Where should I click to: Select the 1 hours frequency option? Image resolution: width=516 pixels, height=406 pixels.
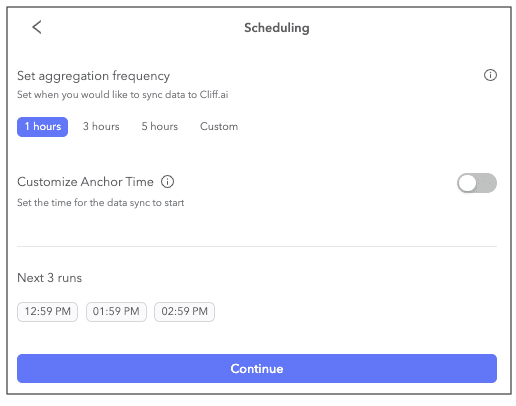tap(43, 127)
